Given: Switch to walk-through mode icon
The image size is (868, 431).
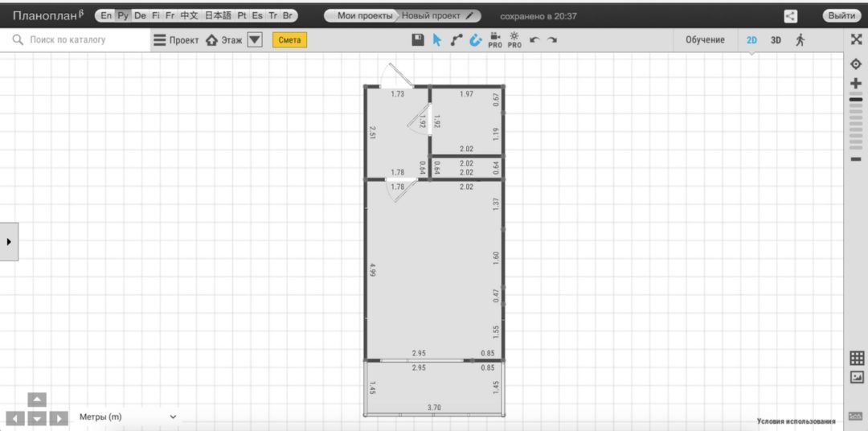Looking at the screenshot, I should pyautogui.click(x=800, y=39).
